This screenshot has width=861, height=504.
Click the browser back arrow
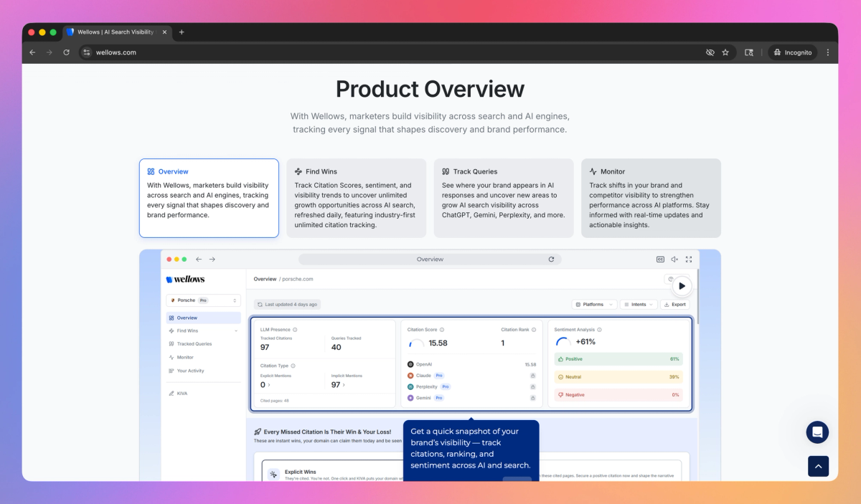pyautogui.click(x=32, y=52)
